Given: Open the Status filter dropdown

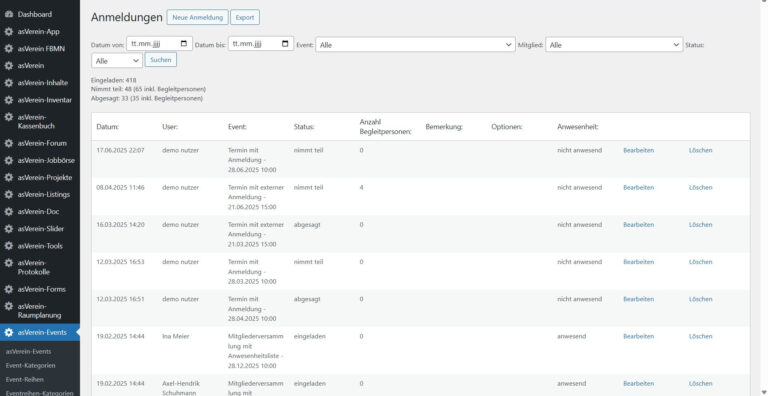Looking at the screenshot, I should [117, 61].
